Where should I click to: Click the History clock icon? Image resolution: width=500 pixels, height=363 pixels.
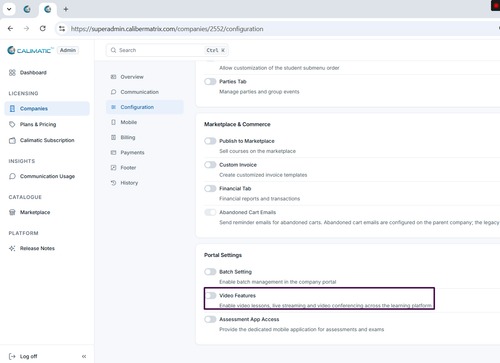pos(113,183)
